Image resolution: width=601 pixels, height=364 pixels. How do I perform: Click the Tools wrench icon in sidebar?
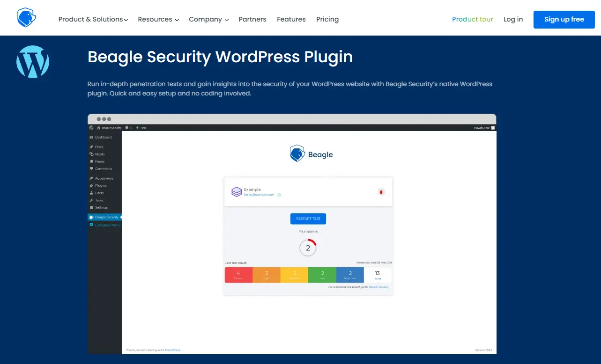pyautogui.click(x=91, y=200)
